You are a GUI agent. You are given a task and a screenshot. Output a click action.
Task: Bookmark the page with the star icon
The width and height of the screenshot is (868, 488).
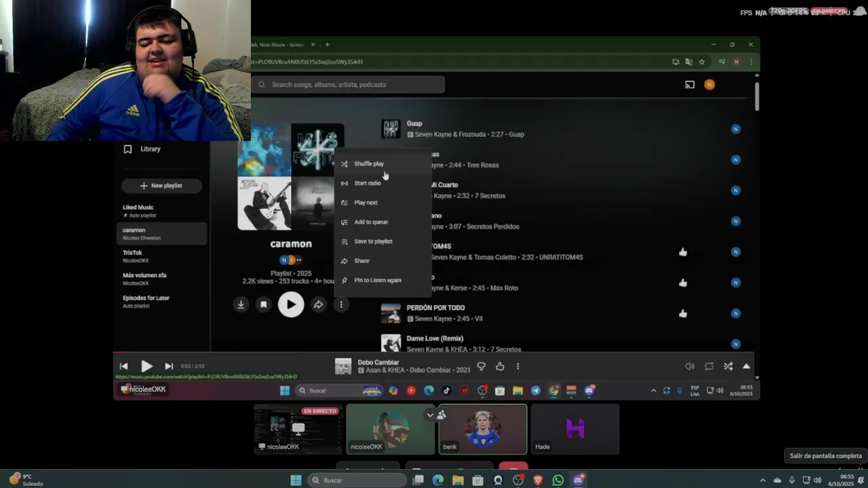point(702,62)
